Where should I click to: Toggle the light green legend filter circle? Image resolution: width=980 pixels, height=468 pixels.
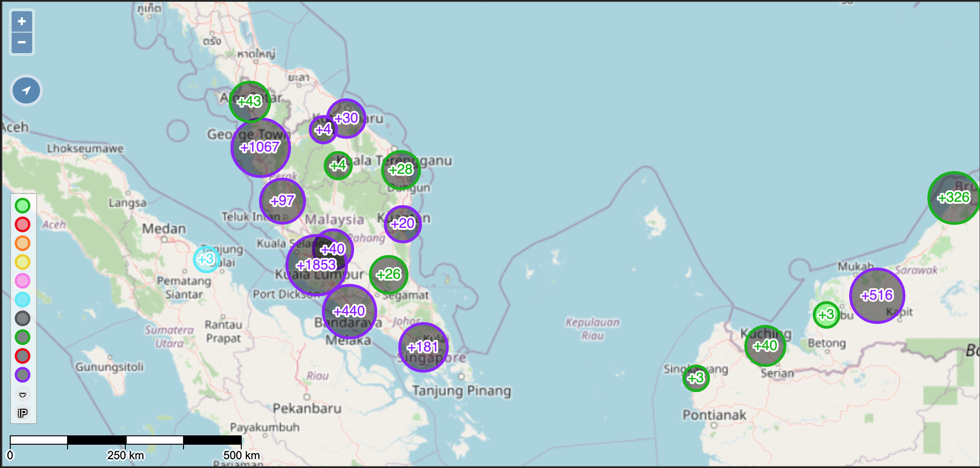(22, 206)
